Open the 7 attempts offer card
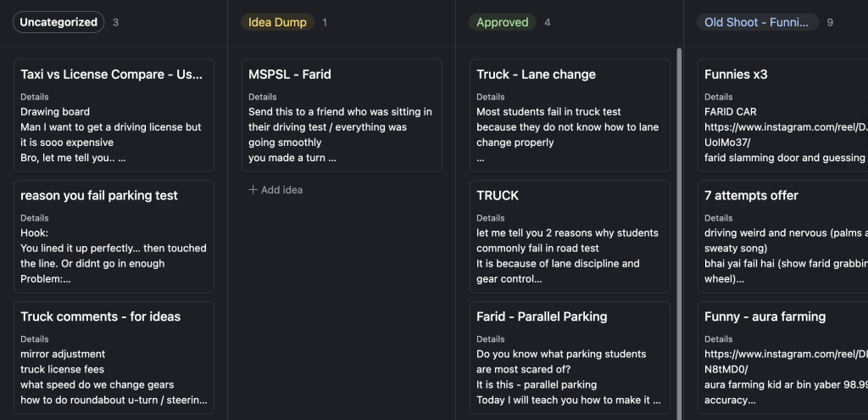Viewport: 868px width, 420px height. point(751,195)
